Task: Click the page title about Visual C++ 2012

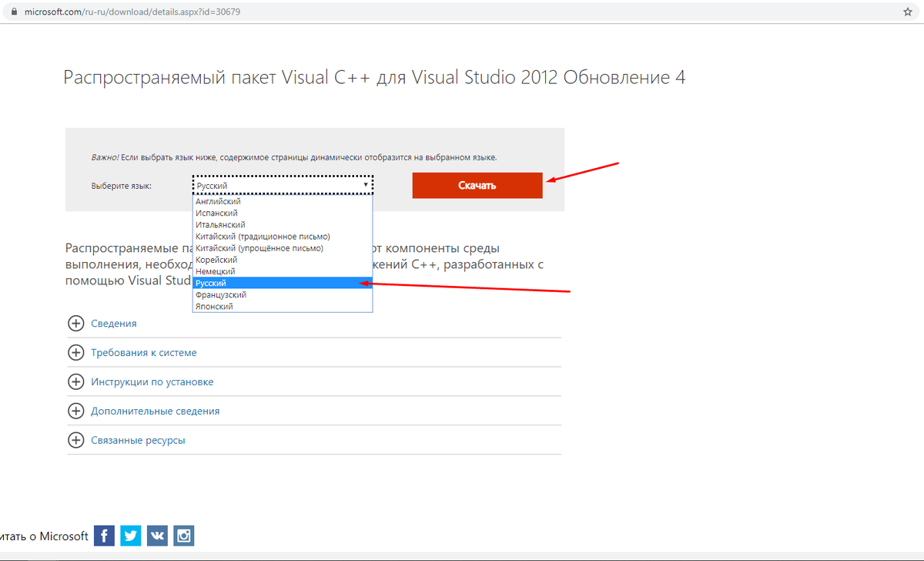Action: pos(374,78)
